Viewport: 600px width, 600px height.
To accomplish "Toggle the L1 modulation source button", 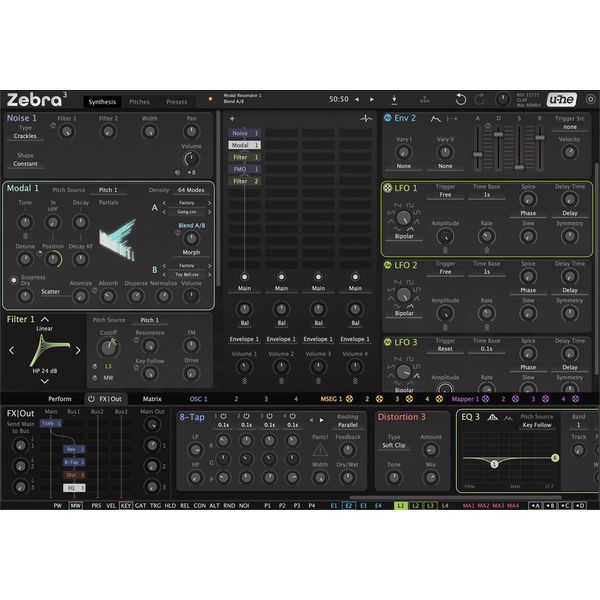I will [x=400, y=506].
